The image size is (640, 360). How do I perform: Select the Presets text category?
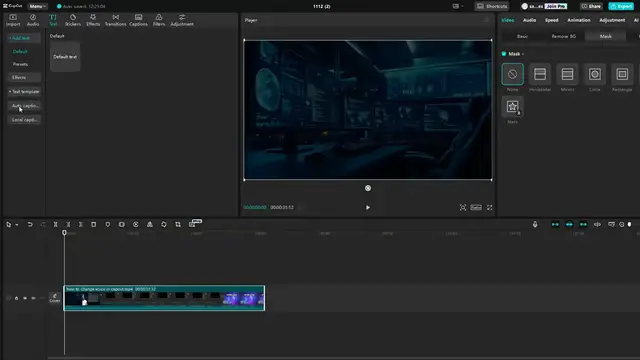(x=20, y=64)
